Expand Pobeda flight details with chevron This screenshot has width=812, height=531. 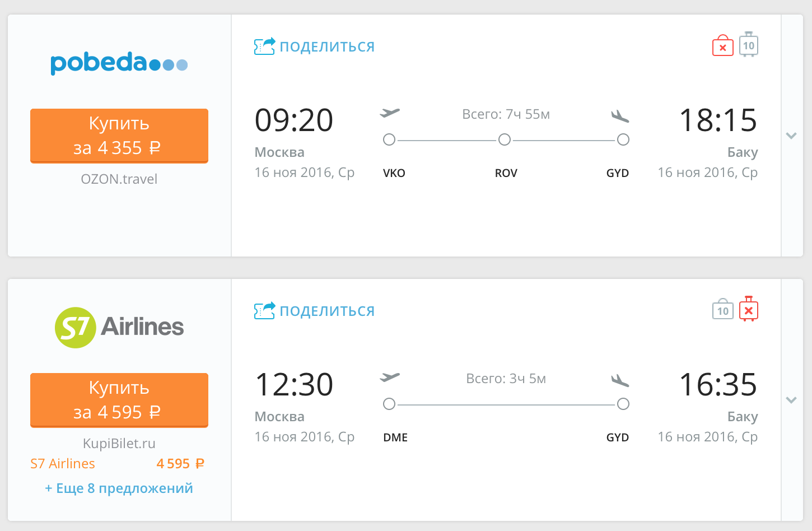pos(791,136)
